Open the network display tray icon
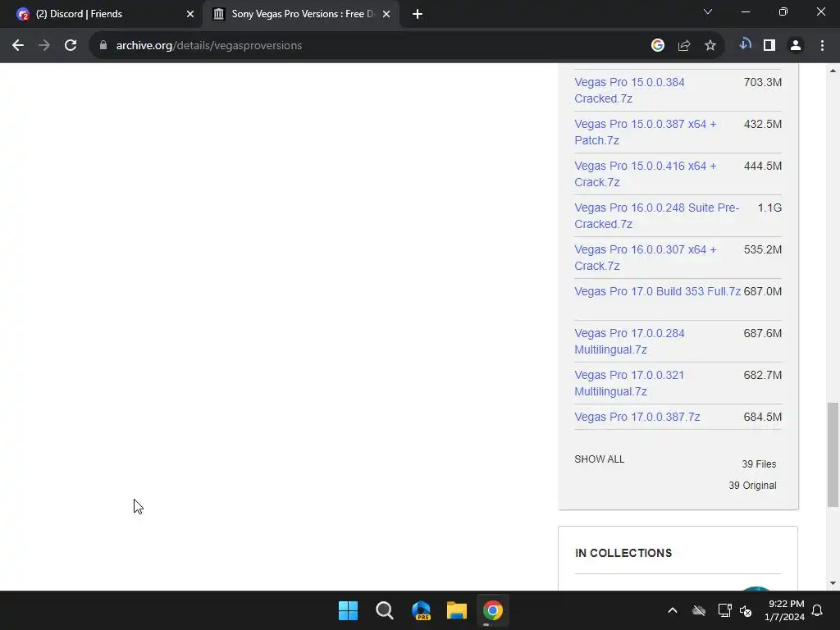Screen dimensions: 840x630 pos(724,610)
